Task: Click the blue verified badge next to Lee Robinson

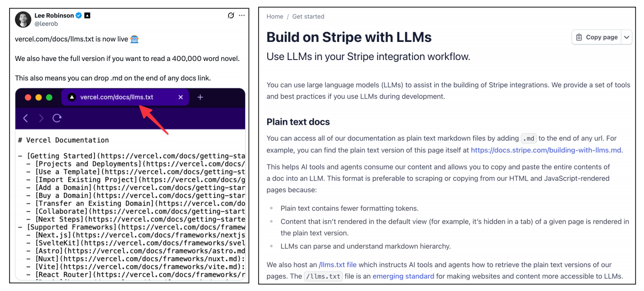Action: (79, 16)
